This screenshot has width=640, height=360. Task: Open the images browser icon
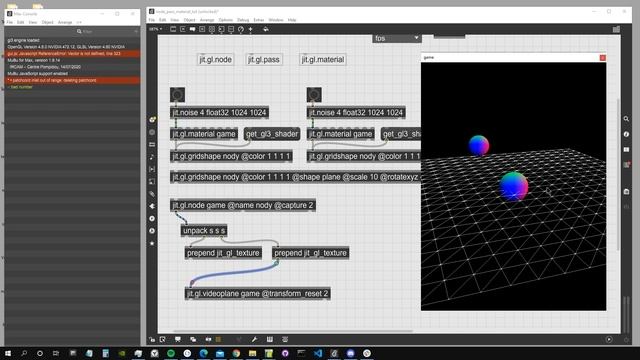pyautogui.click(x=152, y=181)
